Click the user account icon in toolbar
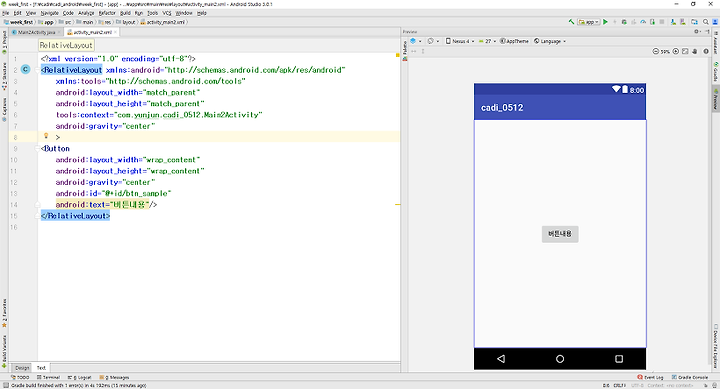Image resolution: width=720 pixels, height=389 pixels. click(715, 22)
